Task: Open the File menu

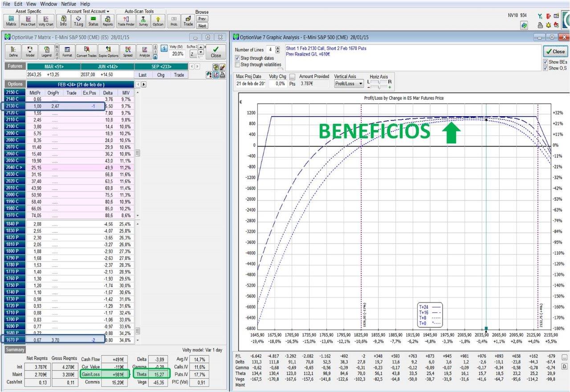Action: click(x=6, y=4)
